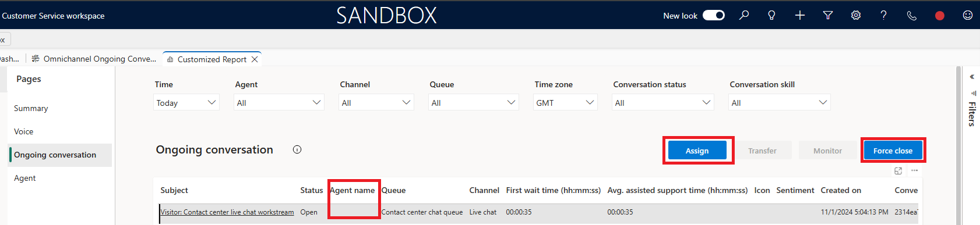Open the more options ellipsis above table

pyautogui.click(x=914, y=170)
